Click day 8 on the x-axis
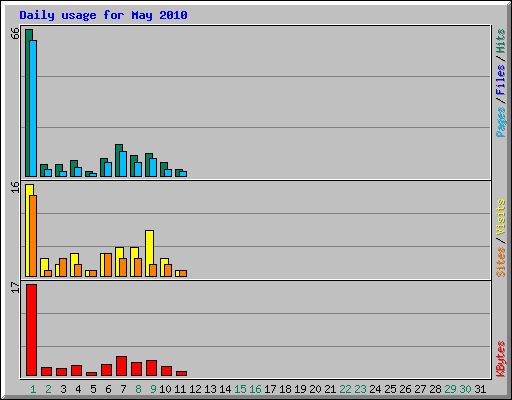Image resolution: width=512 pixels, height=400 pixels. [138, 389]
